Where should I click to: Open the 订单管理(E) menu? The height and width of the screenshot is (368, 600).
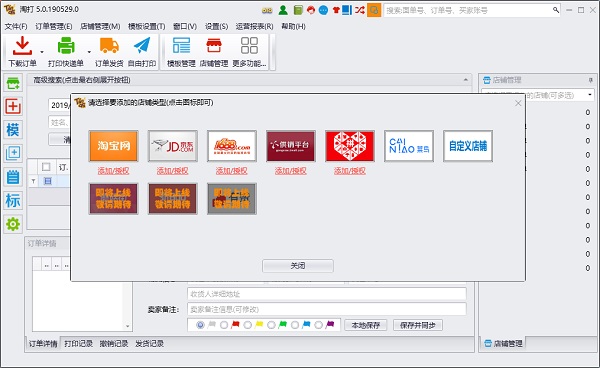(x=54, y=26)
